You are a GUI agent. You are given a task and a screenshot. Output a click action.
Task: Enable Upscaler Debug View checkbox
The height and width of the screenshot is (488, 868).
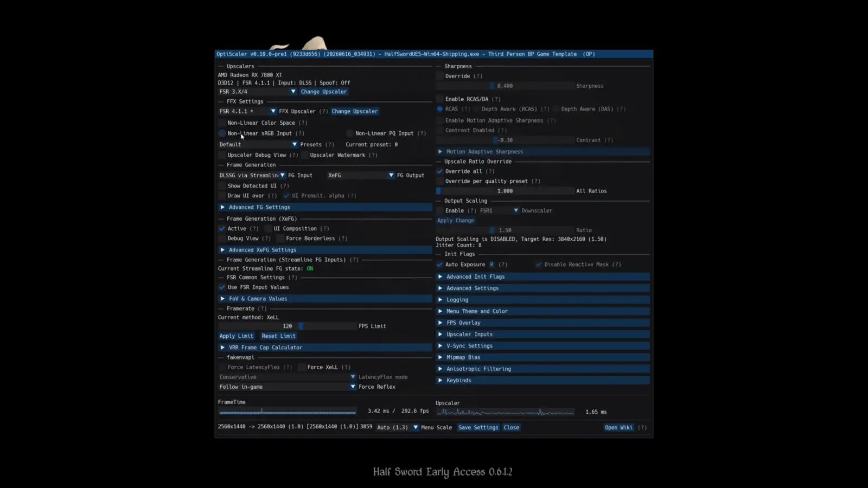(222, 155)
